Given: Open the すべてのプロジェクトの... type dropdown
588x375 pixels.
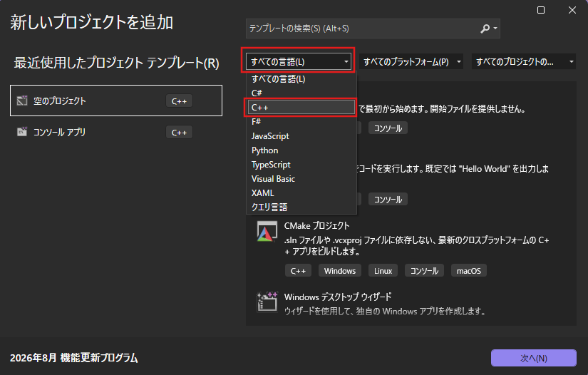Looking at the screenshot, I should [524, 62].
